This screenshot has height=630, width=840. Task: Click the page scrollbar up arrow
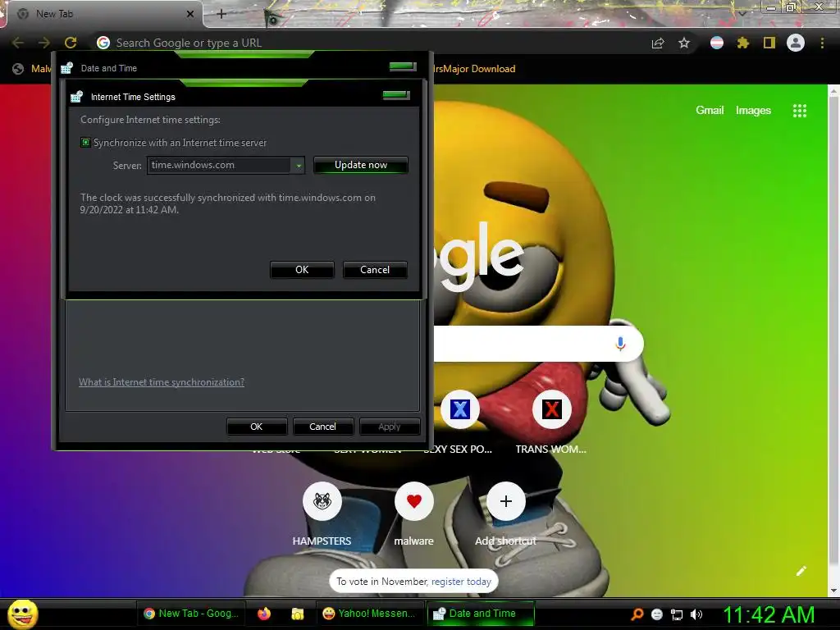coord(833,91)
